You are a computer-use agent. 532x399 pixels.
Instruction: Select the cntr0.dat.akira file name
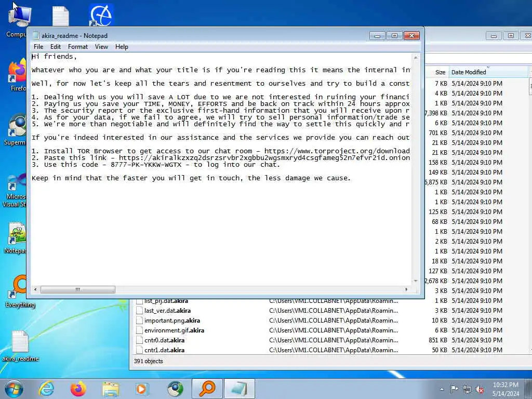164,340
